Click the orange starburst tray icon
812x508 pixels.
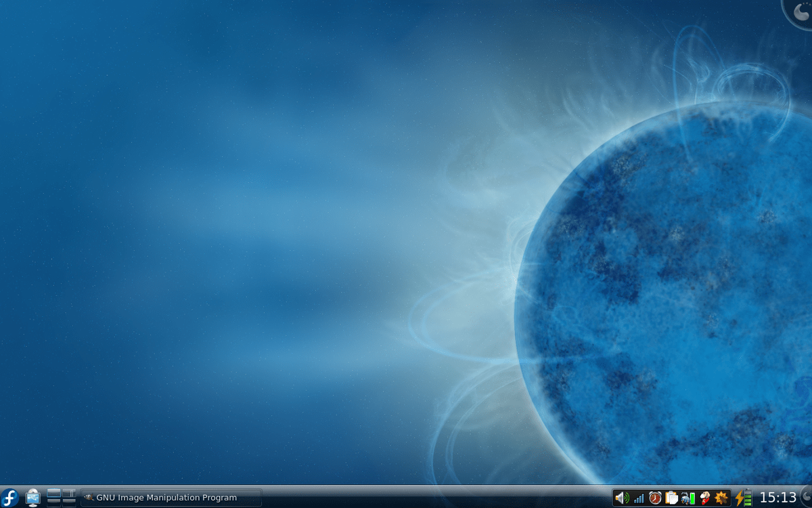tap(721, 498)
